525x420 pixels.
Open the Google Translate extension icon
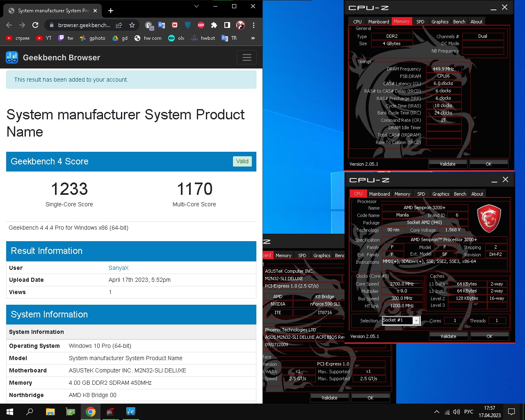162,25
